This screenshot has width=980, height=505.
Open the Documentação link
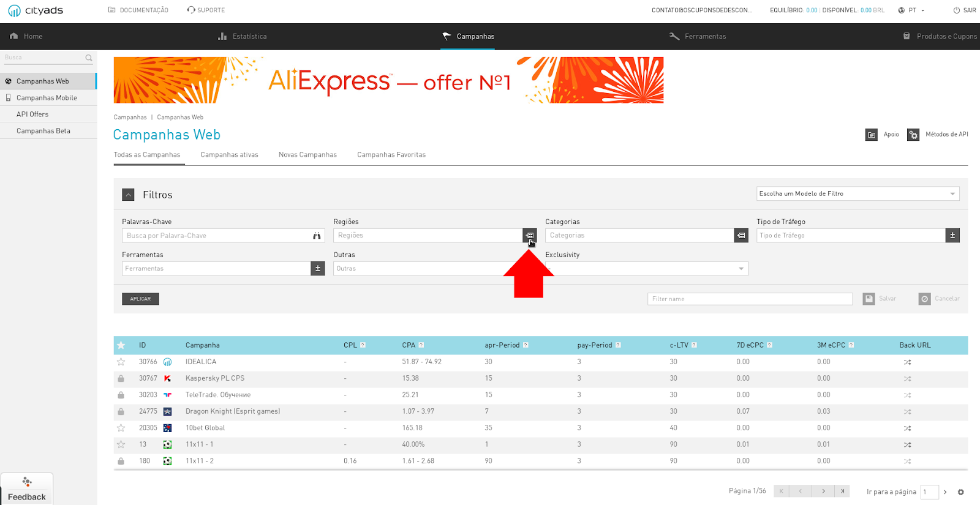coord(138,10)
